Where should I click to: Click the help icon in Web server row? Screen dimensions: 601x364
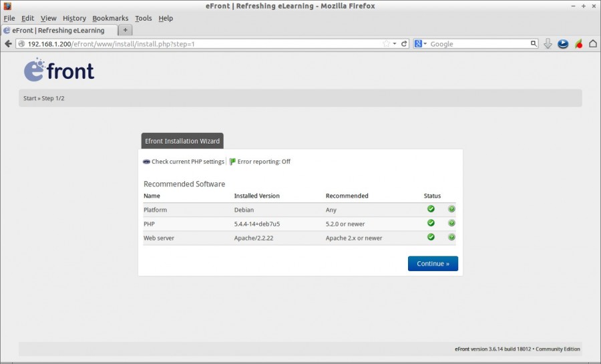pyautogui.click(x=452, y=237)
